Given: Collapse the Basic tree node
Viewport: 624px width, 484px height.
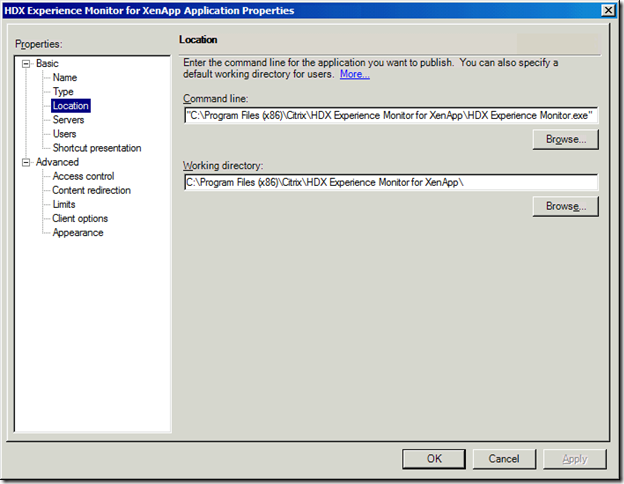Looking at the screenshot, I should click(x=26, y=64).
